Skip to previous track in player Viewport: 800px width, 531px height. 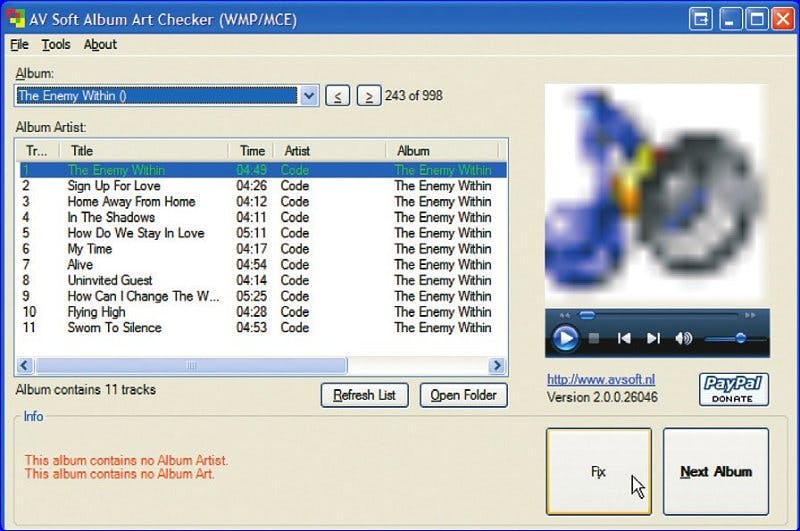[624, 338]
